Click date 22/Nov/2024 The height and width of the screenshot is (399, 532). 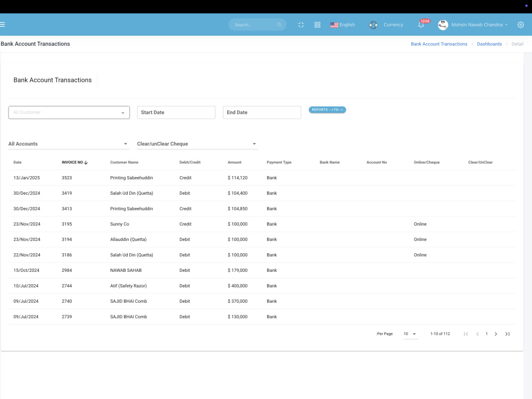click(x=27, y=255)
